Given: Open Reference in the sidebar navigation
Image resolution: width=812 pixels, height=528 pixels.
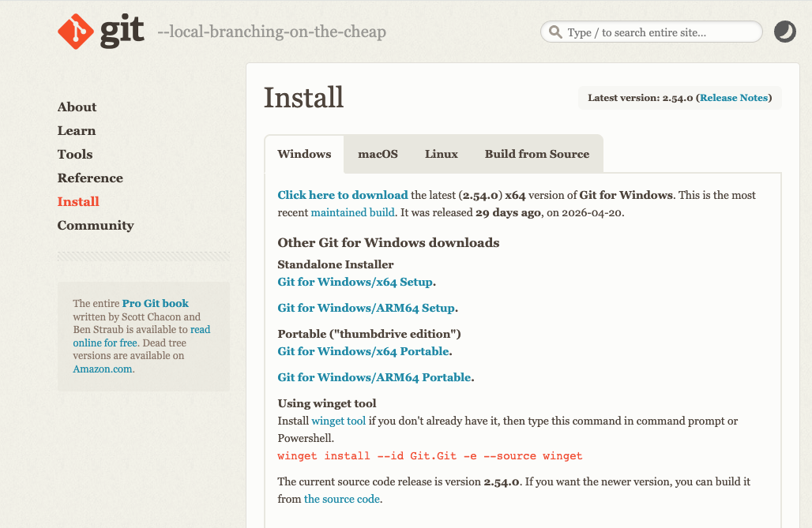Looking at the screenshot, I should pos(90,178).
